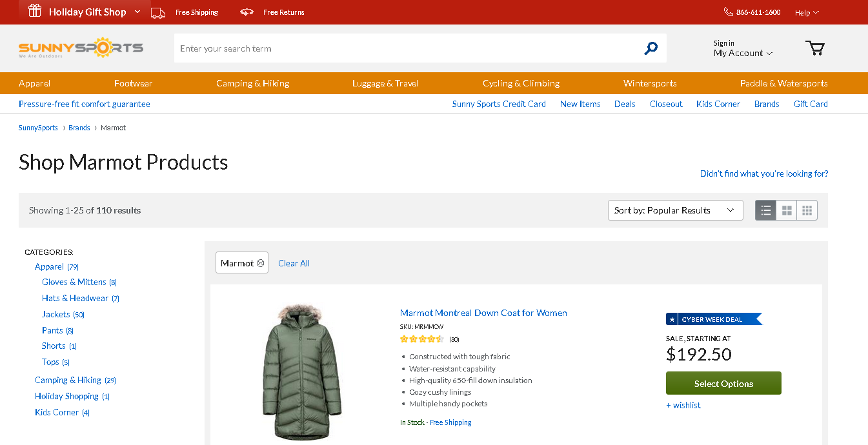Remove the Marmot filter tag
Viewport: 868px width, 445px height.
260,263
